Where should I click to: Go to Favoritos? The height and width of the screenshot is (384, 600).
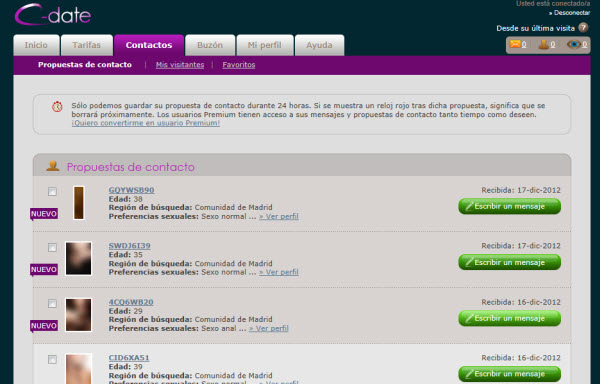click(x=239, y=65)
